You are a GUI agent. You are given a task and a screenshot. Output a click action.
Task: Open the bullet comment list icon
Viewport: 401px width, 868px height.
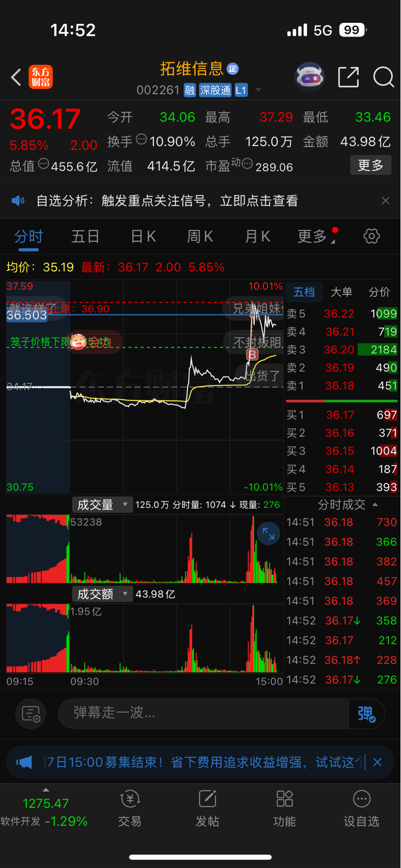31,714
